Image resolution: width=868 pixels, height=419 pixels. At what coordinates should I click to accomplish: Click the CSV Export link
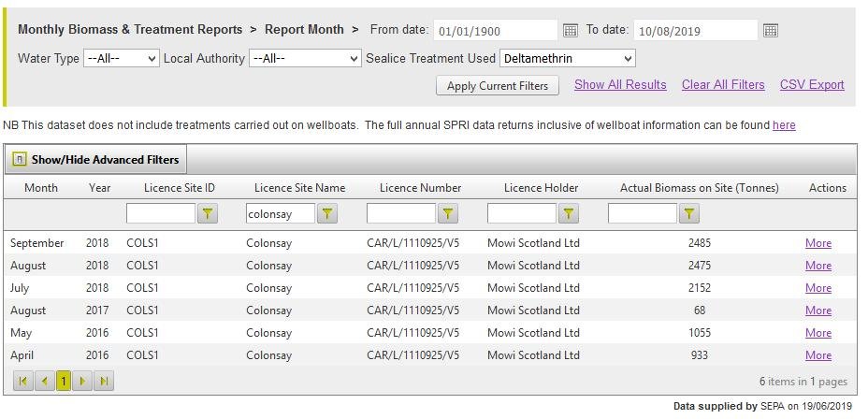tap(812, 85)
